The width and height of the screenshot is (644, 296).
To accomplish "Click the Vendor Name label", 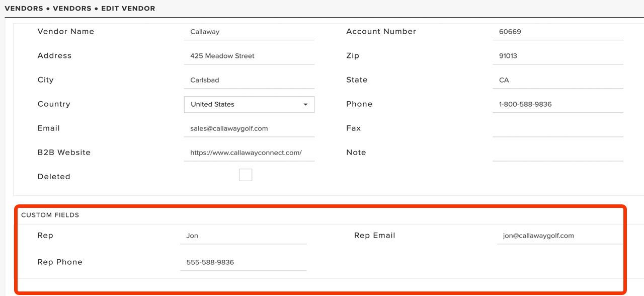I will (x=66, y=31).
